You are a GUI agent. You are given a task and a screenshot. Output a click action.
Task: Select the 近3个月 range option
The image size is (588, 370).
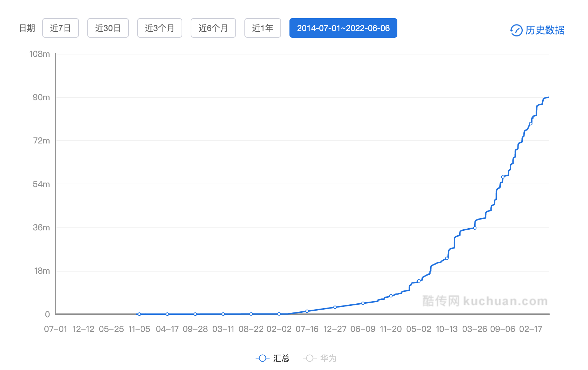160,28
